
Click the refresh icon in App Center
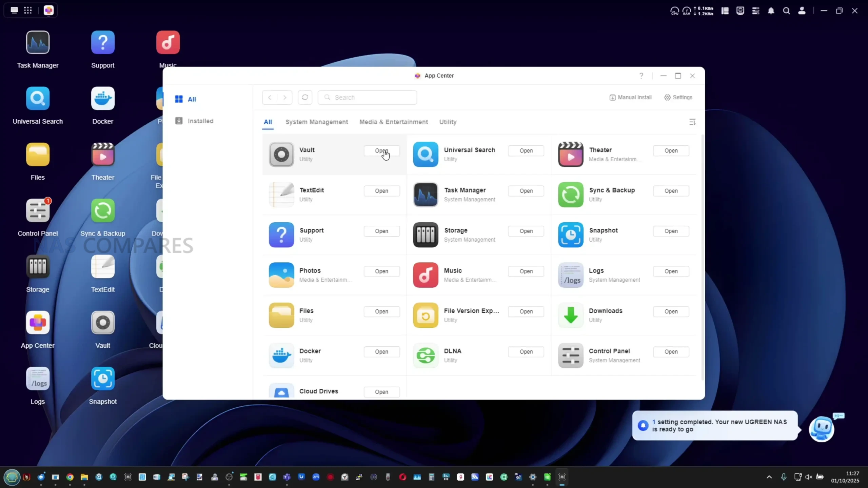click(305, 97)
